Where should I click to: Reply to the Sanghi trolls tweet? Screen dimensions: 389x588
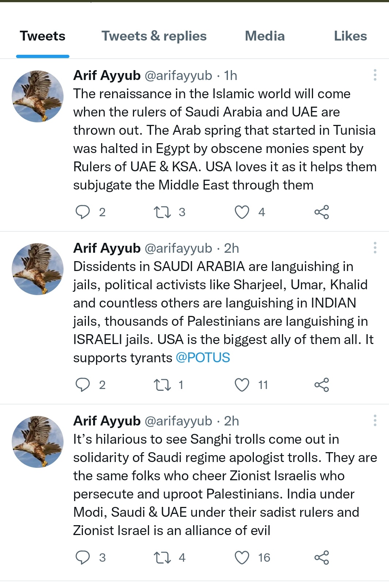pos(83,557)
